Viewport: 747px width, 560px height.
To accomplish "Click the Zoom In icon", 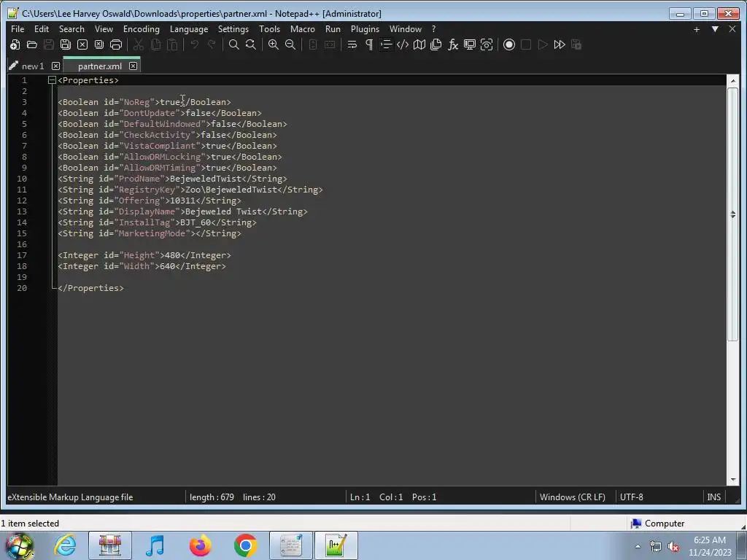I will coord(274,44).
